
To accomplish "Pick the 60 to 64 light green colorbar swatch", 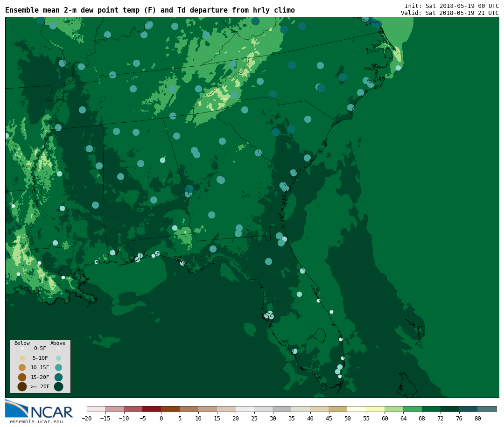I will coord(394,409).
